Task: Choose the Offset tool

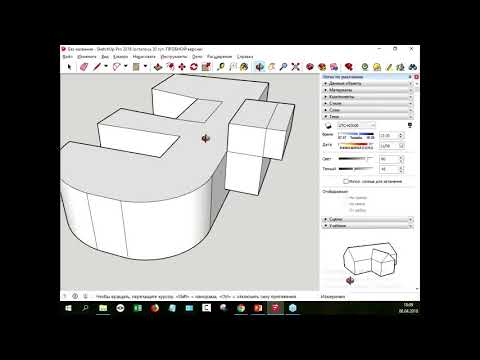Action: (170, 67)
